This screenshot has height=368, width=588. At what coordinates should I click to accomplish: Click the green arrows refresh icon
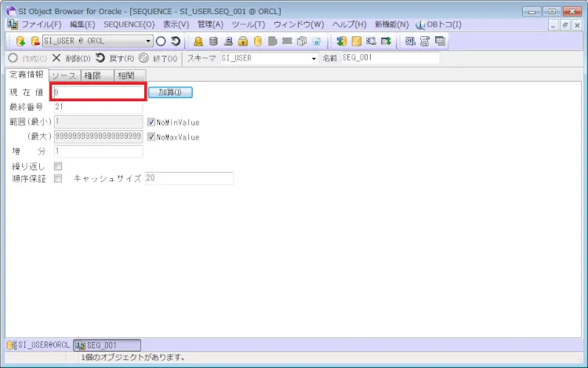point(341,41)
